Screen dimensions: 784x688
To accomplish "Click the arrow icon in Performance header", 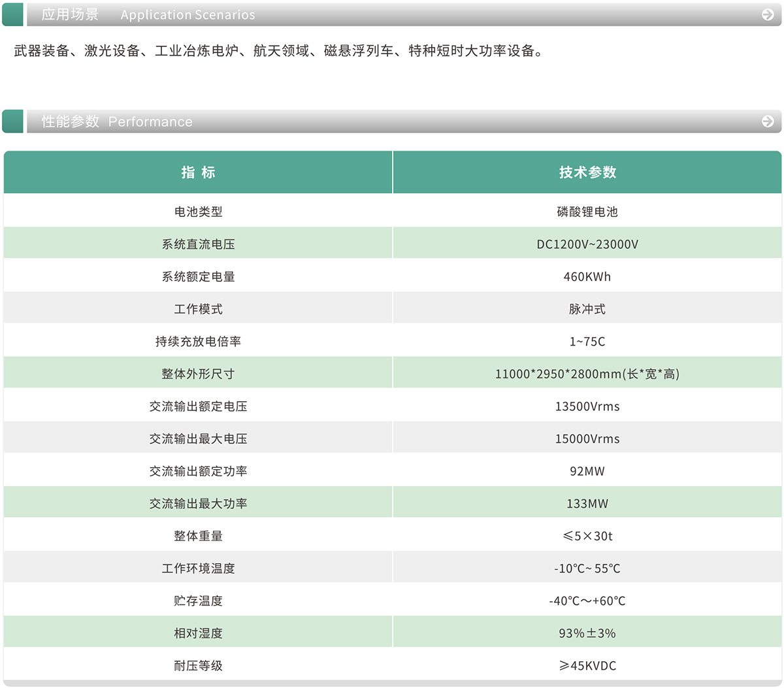I will (x=768, y=122).
